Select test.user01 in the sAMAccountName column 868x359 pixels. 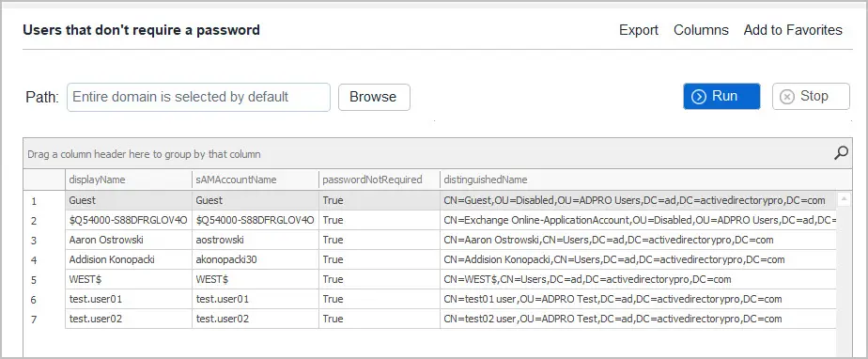[x=256, y=299]
